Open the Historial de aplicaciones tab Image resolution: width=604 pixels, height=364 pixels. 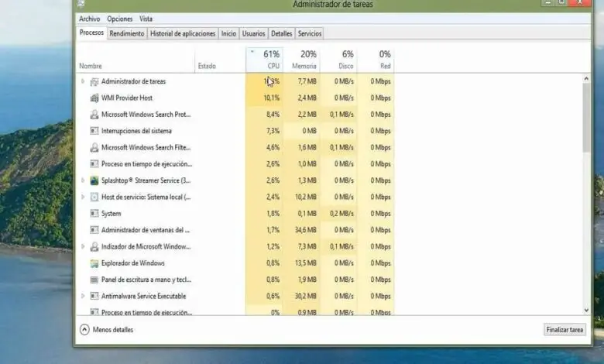tap(183, 33)
